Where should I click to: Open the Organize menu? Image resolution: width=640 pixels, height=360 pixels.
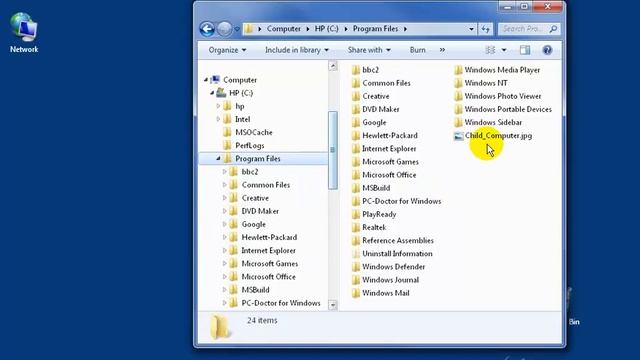coord(227,50)
